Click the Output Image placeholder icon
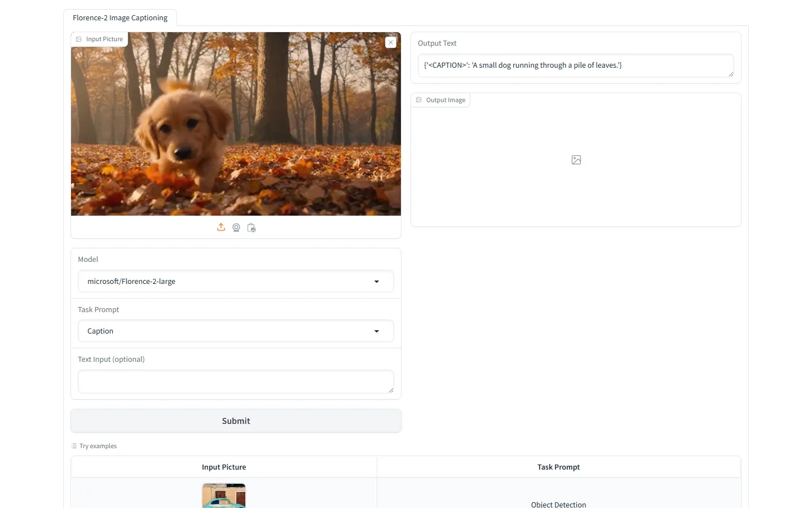The width and height of the screenshot is (812, 508). 576,160
